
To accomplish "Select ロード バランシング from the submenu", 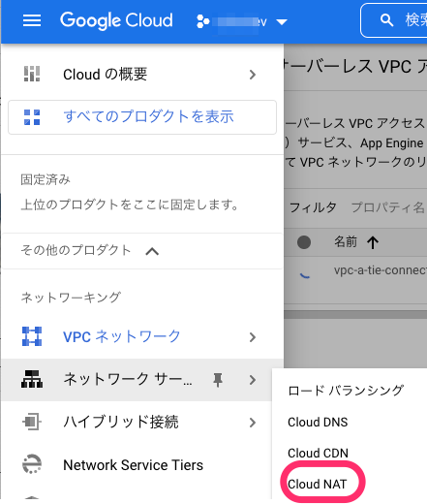I will pos(346,391).
